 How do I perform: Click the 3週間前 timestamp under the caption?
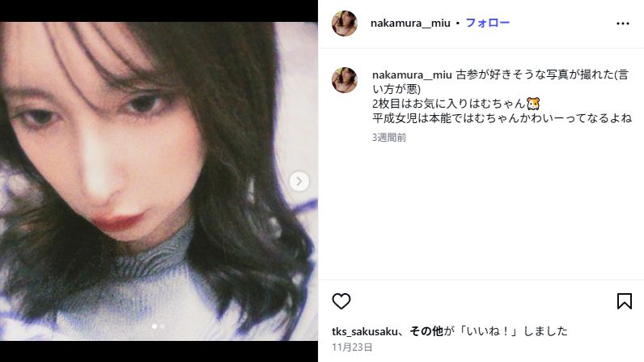pyautogui.click(x=389, y=137)
